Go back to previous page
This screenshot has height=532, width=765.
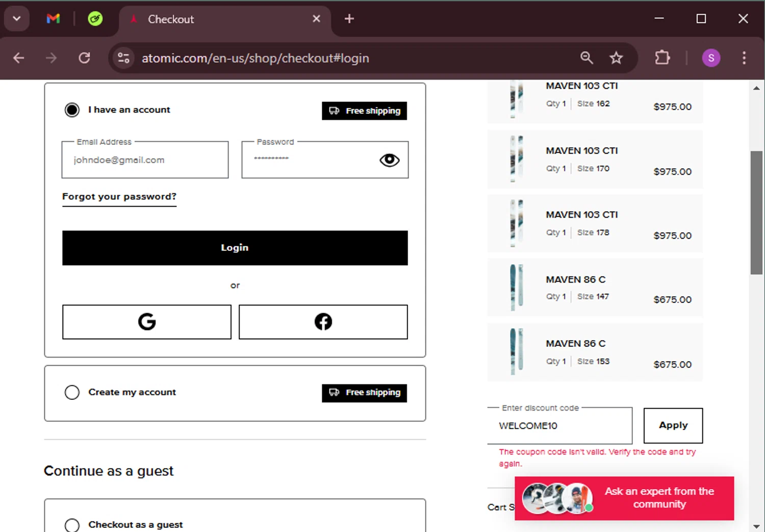click(x=19, y=58)
